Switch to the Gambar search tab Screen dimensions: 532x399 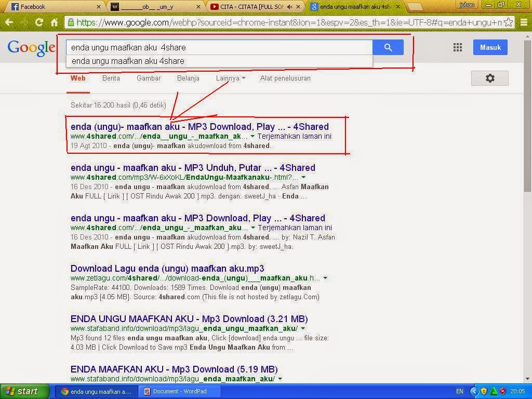tap(148, 78)
